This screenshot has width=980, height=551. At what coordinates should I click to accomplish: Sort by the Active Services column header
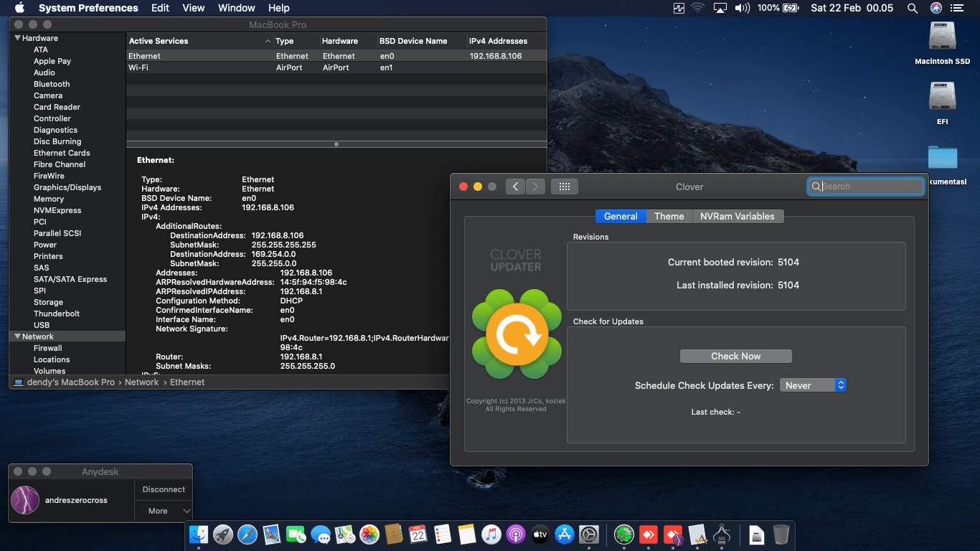tap(200, 41)
